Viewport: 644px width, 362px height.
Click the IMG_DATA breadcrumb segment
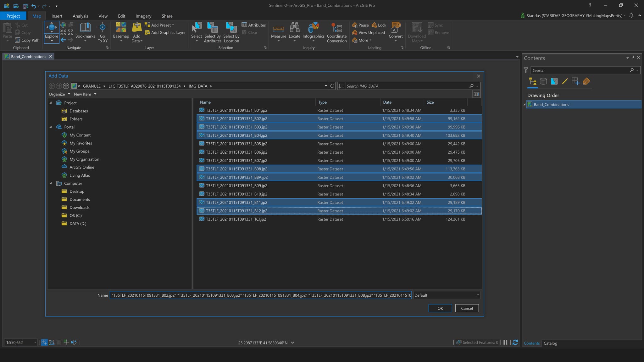198,86
